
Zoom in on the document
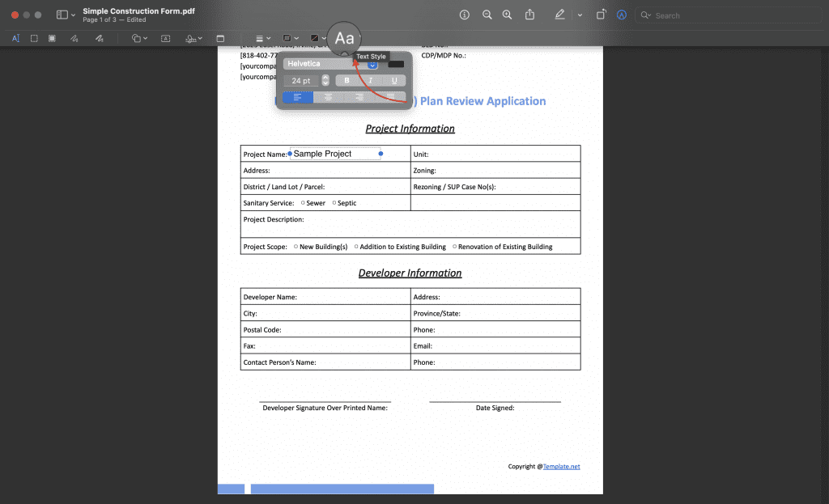click(508, 15)
